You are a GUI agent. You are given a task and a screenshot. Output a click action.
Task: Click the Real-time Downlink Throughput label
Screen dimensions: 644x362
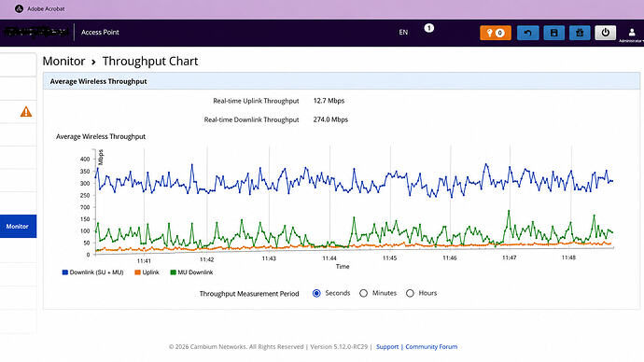(251, 119)
